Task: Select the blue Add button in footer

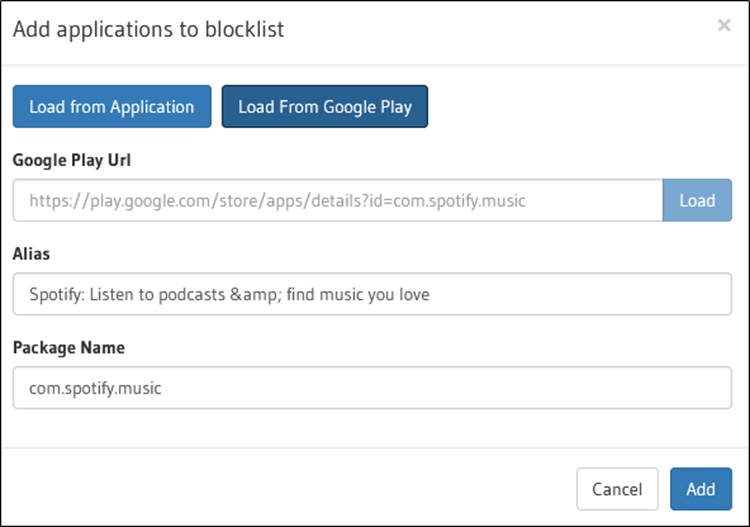Action: click(701, 489)
